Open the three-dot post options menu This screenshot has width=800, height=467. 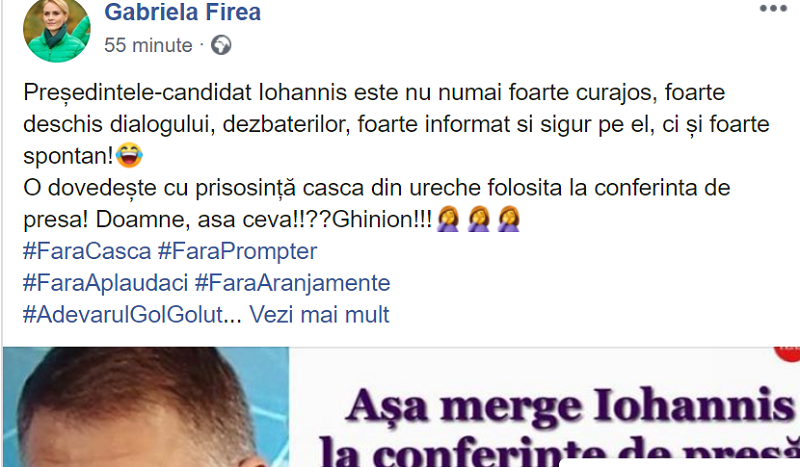coord(773,8)
